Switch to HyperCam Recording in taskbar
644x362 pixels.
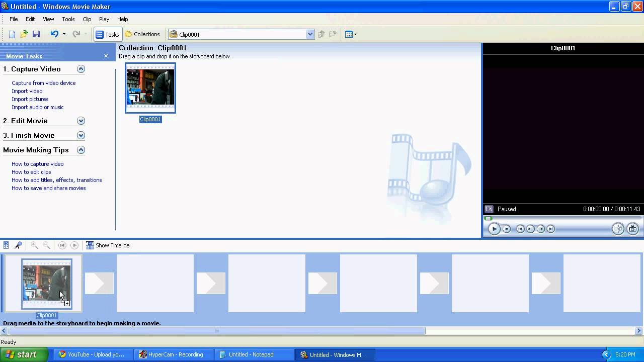click(174, 354)
